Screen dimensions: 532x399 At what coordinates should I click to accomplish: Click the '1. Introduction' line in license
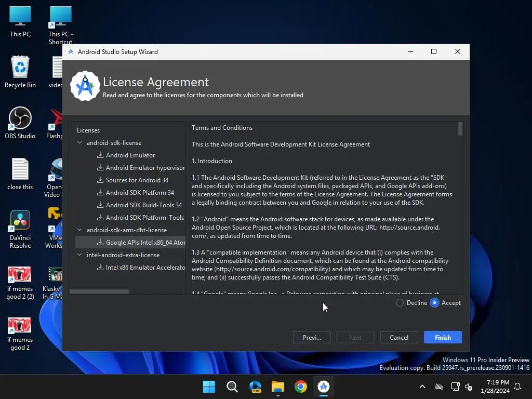tap(212, 161)
